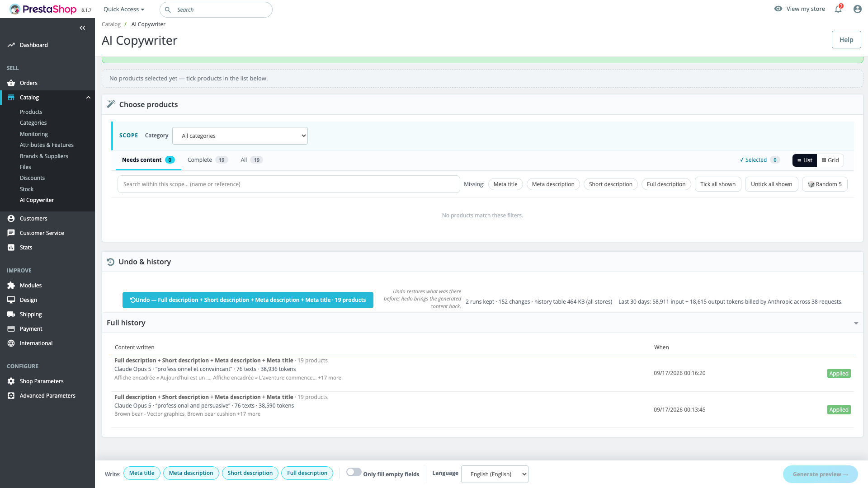This screenshot has height=488, width=868.
Task: Open the Dashboard icon in sidebar
Action: pos(11,45)
